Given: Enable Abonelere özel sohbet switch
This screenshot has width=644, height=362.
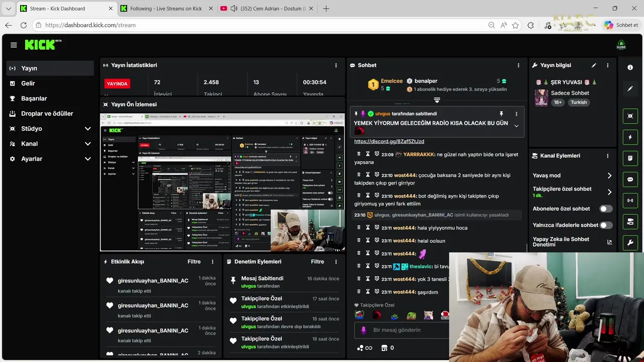Looking at the screenshot, I should (606, 209).
